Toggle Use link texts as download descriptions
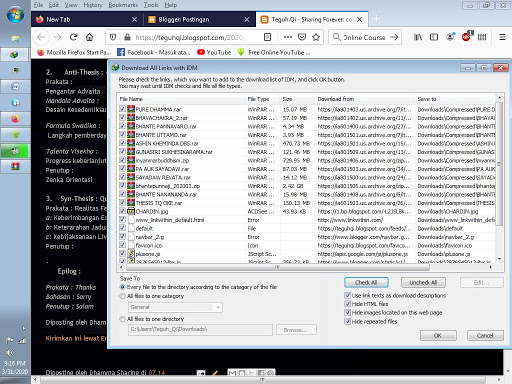512x384 pixels. 347,295
